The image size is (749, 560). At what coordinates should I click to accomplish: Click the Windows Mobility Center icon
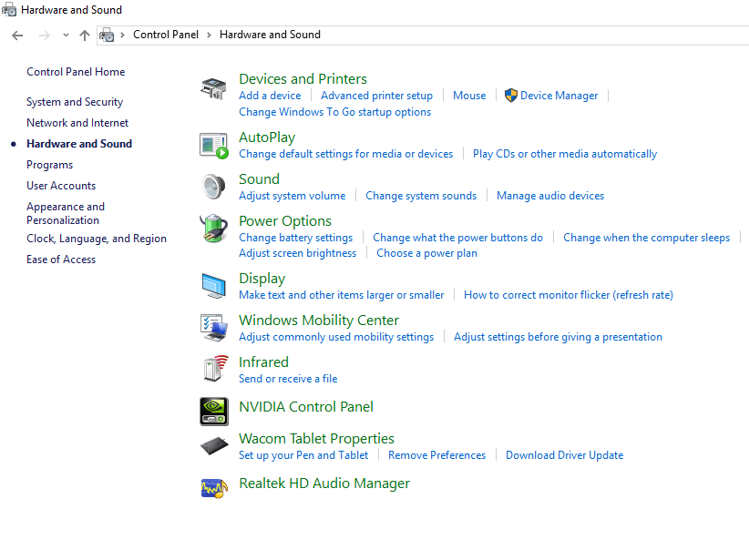point(213,328)
